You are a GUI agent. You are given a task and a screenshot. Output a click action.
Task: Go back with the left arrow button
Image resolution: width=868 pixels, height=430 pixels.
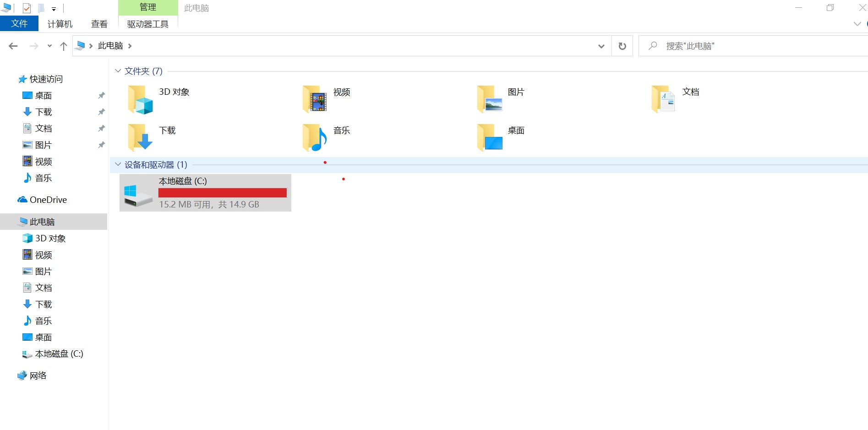[13, 46]
